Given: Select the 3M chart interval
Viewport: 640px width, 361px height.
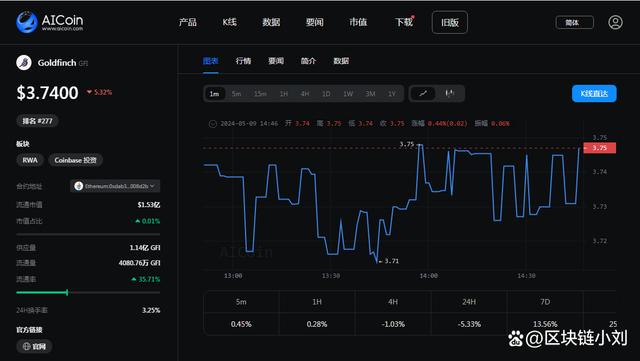Looking at the screenshot, I should pos(370,94).
